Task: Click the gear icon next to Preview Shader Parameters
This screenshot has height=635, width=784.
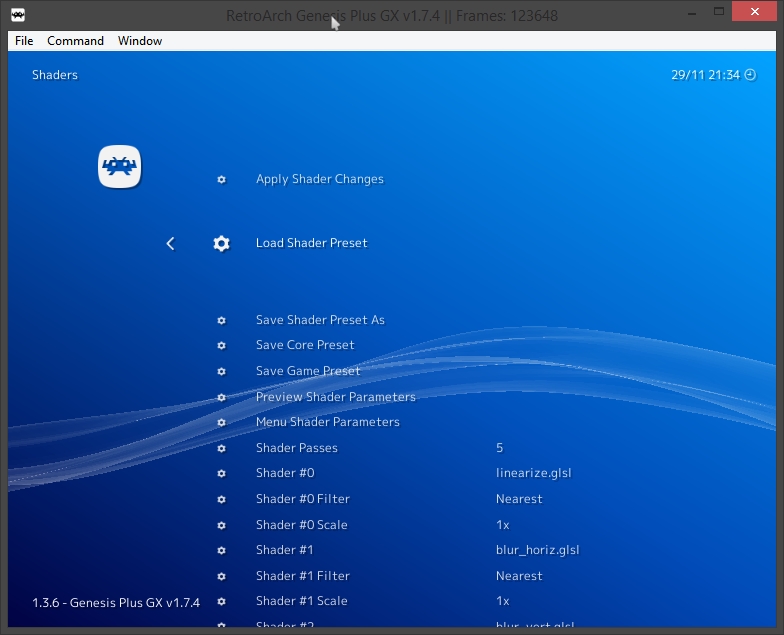Action: (222, 398)
